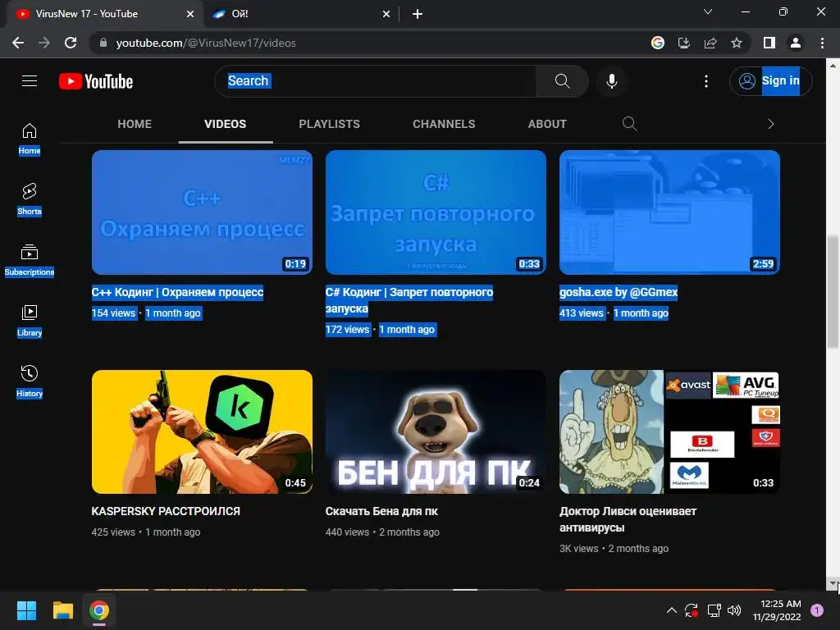Open Library in the sidebar
The height and width of the screenshot is (630, 840).
coord(30,321)
